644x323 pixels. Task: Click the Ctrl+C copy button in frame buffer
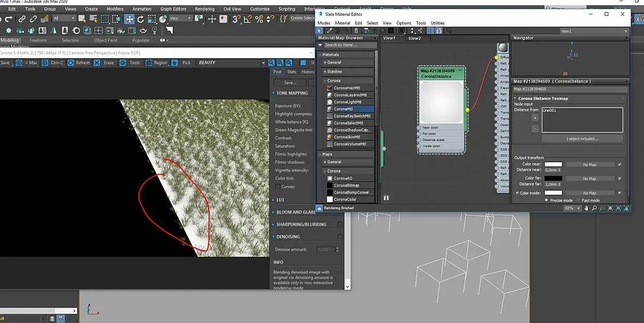point(52,63)
